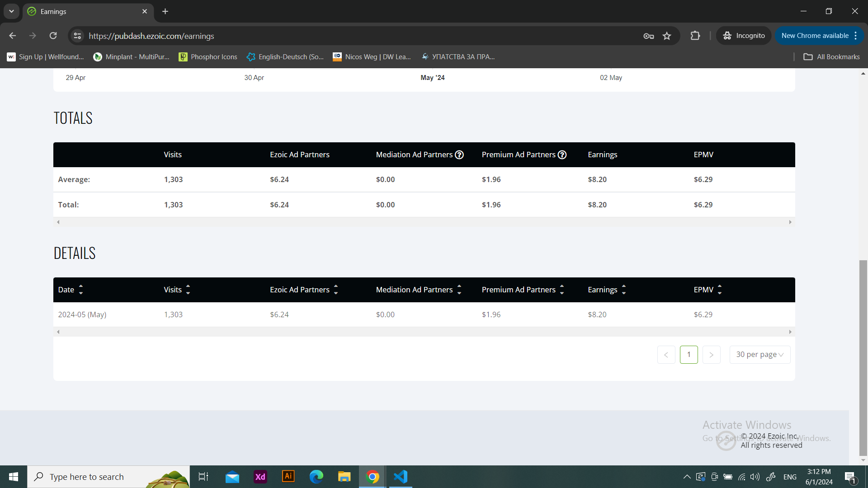Click the taskbar search box
This screenshot has height=488, width=868.
108,477
